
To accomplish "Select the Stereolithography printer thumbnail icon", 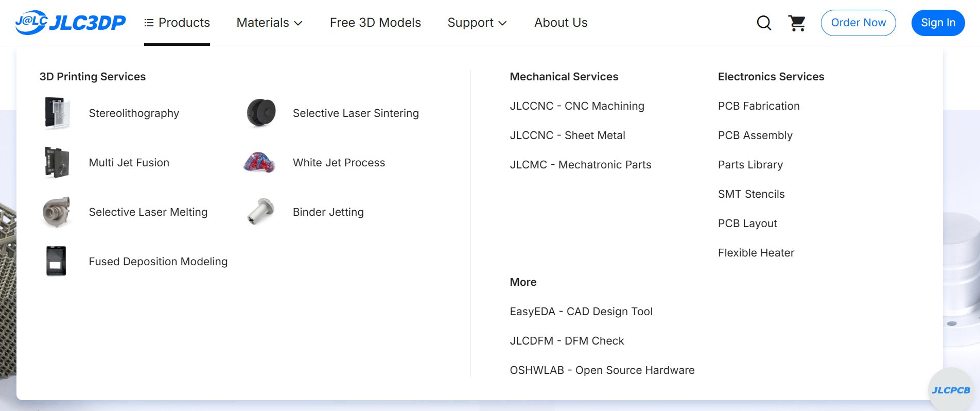I will (x=57, y=113).
